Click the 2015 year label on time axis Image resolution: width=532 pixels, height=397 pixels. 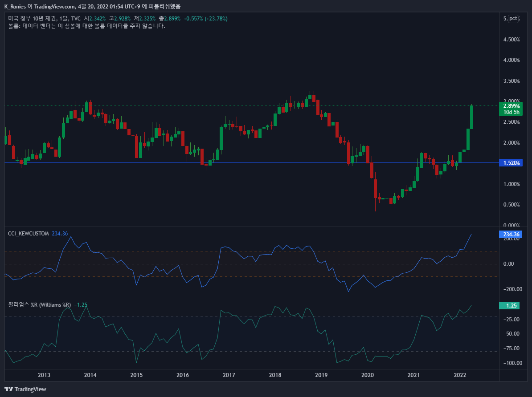click(x=136, y=375)
